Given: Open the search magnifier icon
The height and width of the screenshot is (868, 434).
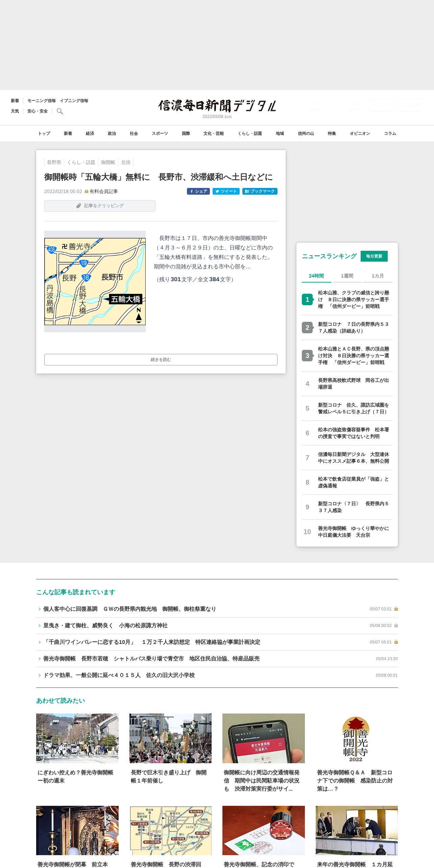Looking at the screenshot, I should tap(60, 111).
